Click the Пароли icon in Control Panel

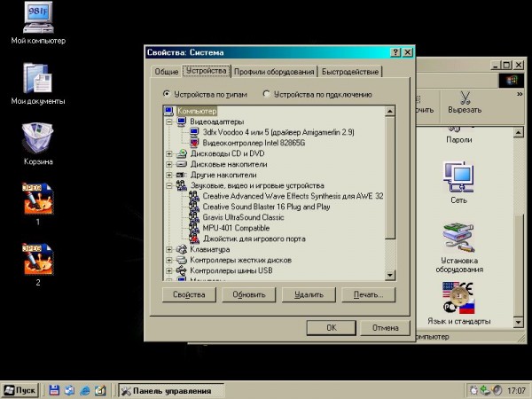coord(458,130)
